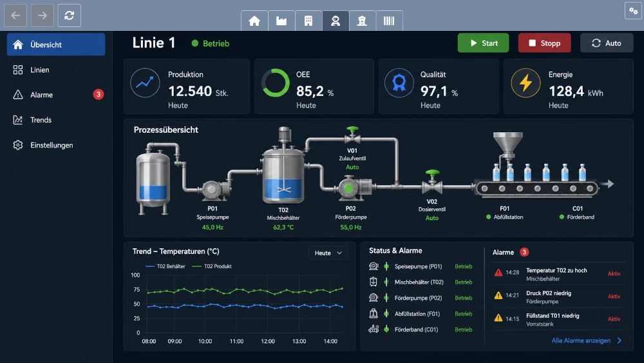This screenshot has height=363, width=644.
Task: Click the back arrow navigation button
Action: pyautogui.click(x=15, y=15)
